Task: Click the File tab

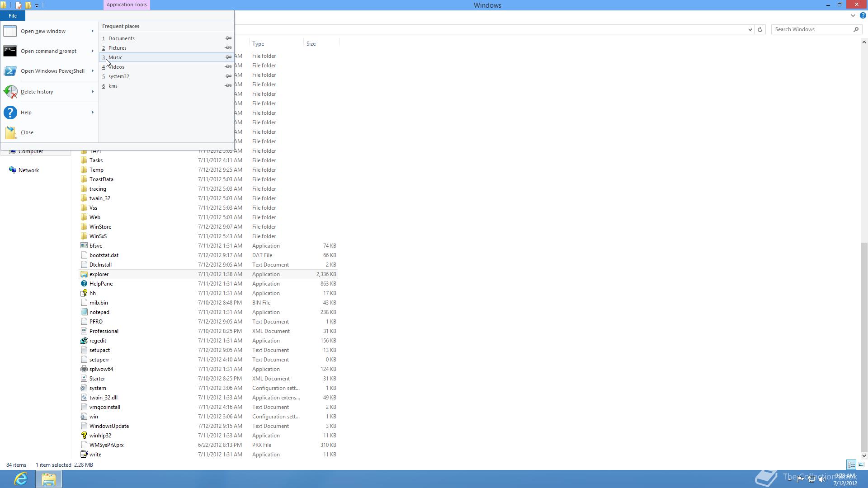Action: tap(13, 16)
